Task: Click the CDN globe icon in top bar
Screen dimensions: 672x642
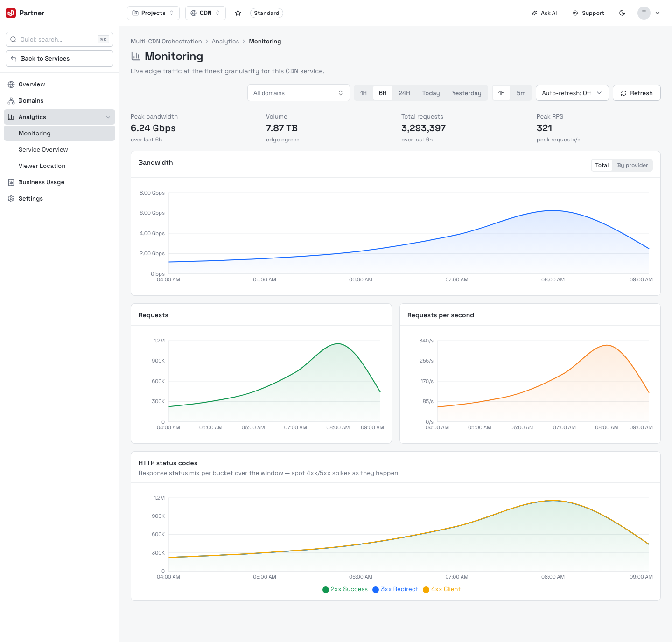Action: 194,13
